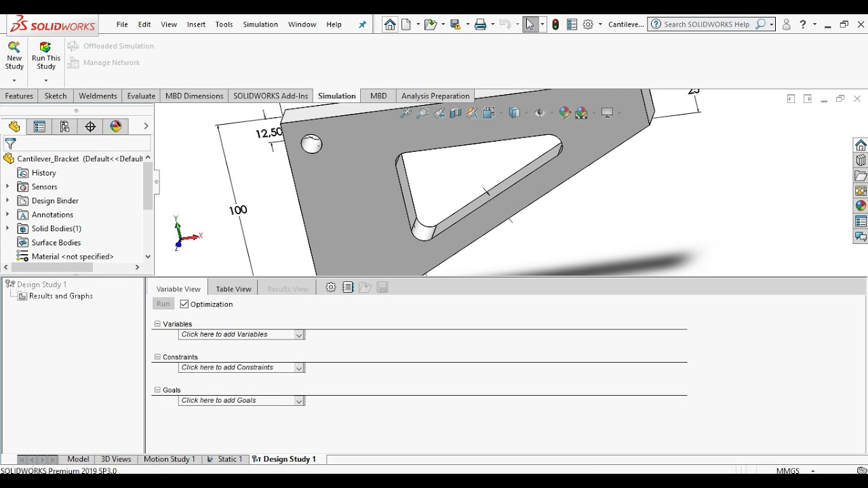Open the Motion Study 1 tab
The image size is (868, 488).
tap(169, 460)
